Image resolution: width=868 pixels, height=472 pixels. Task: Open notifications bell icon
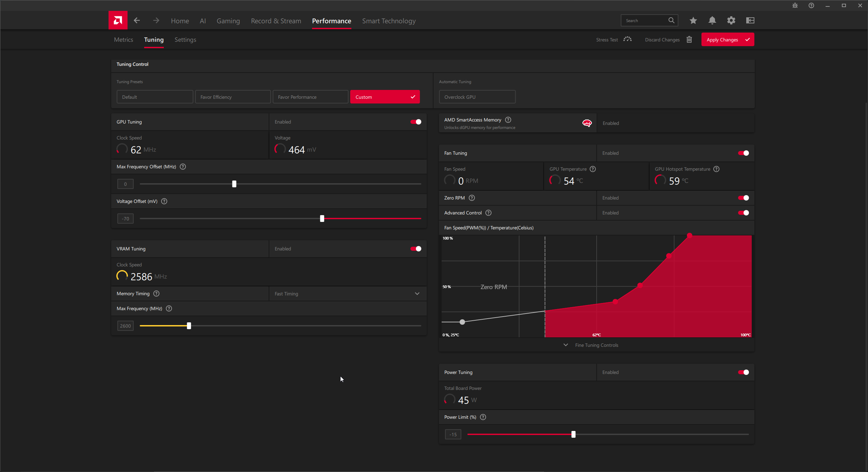712,20
